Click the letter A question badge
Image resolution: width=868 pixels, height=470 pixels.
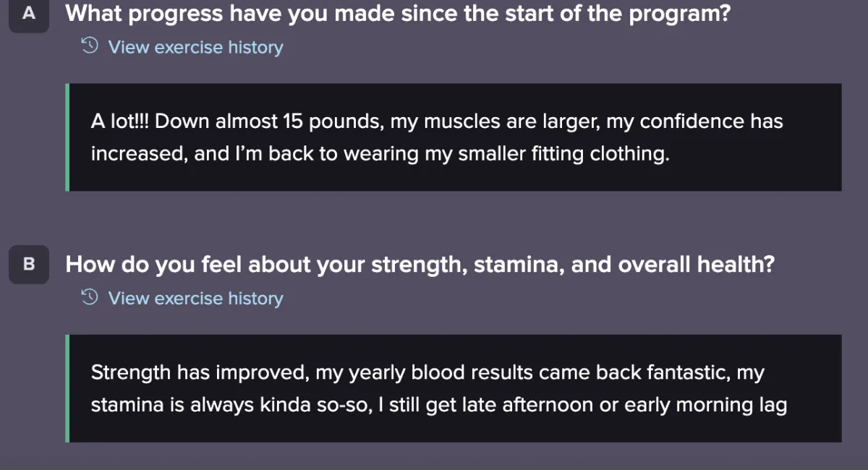[x=29, y=14]
